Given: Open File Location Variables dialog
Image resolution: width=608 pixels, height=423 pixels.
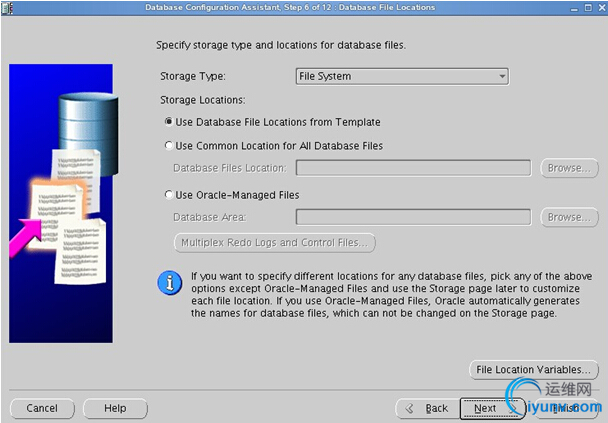Looking at the screenshot, I should [x=533, y=370].
